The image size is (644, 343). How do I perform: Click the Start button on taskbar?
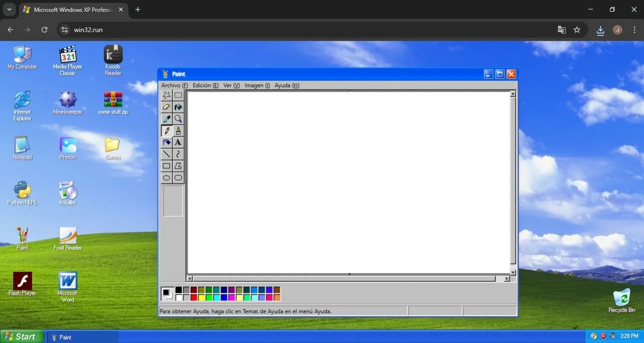point(22,336)
